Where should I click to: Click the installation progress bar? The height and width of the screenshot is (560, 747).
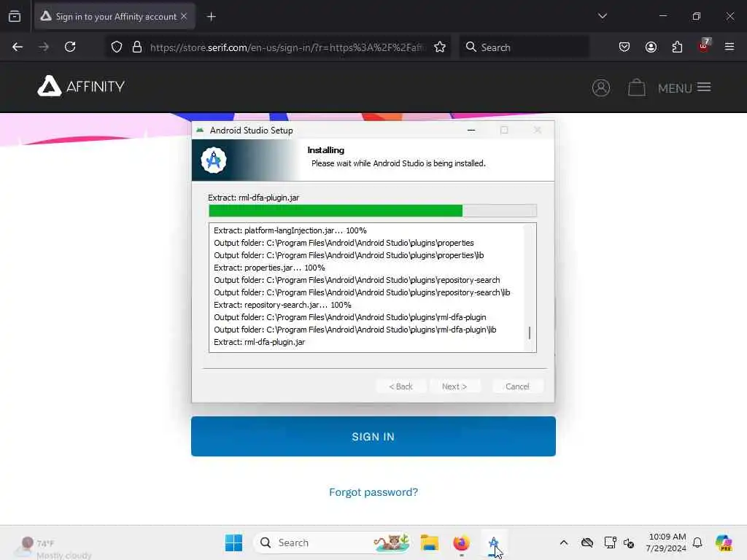click(x=373, y=211)
